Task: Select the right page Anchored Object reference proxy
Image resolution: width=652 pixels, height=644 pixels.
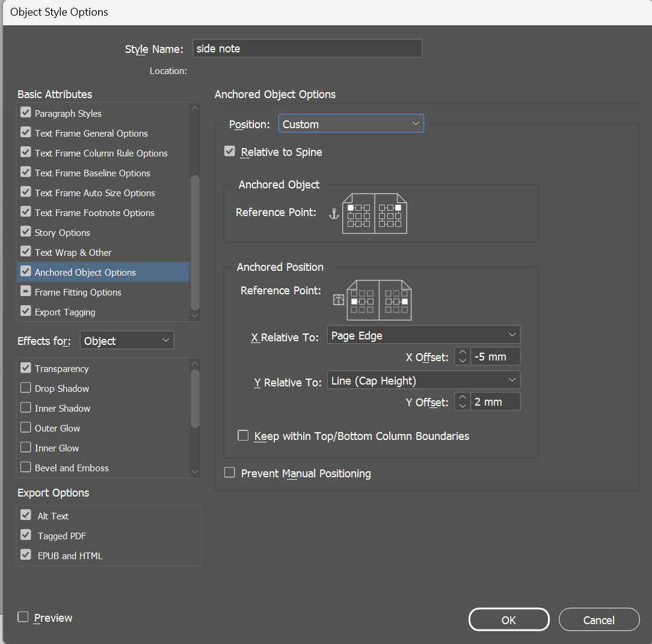Action: coord(390,215)
